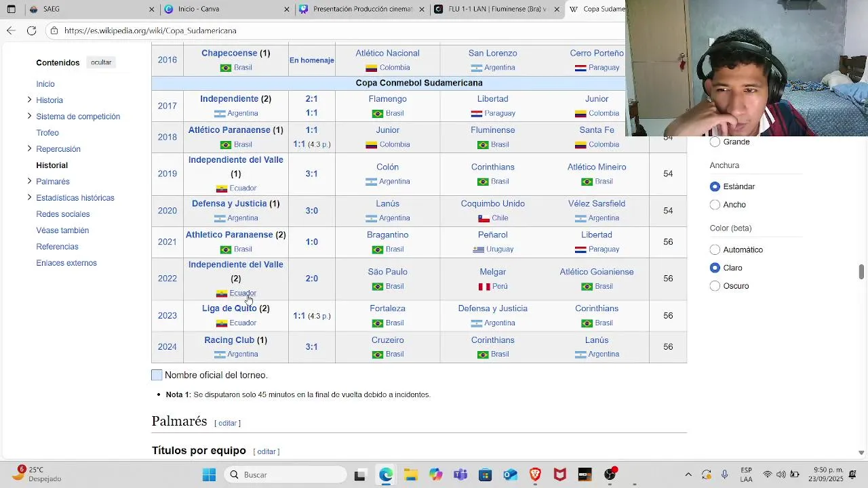
Task: Click the microphone icon in system tray
Action: 724,474
